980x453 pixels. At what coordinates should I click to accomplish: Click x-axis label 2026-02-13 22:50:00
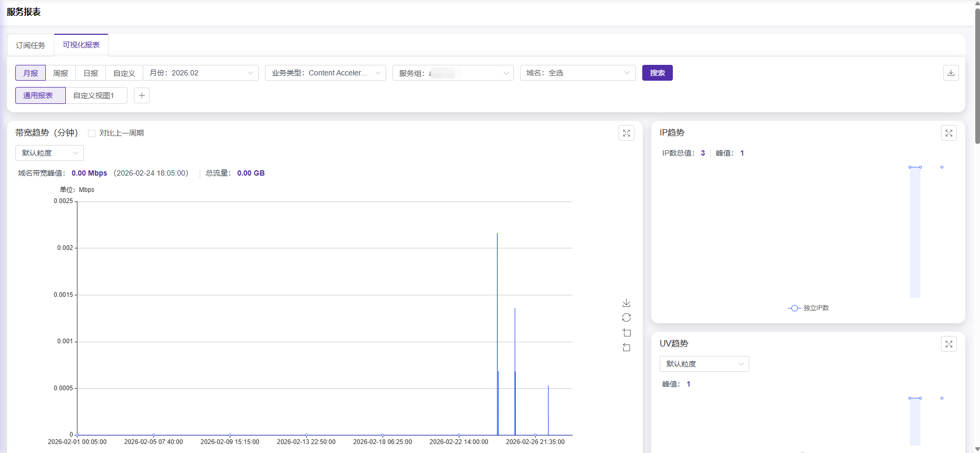point(306,442)
